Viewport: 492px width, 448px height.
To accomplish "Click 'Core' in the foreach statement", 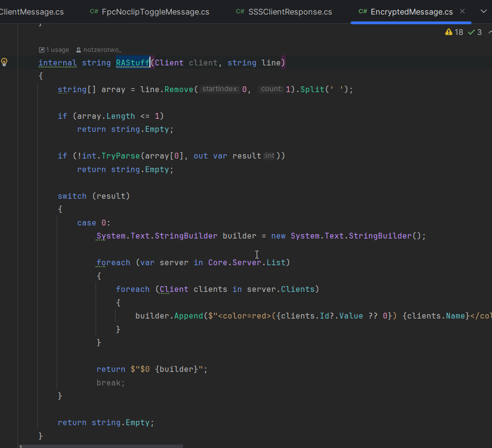I will click(217, 262).
